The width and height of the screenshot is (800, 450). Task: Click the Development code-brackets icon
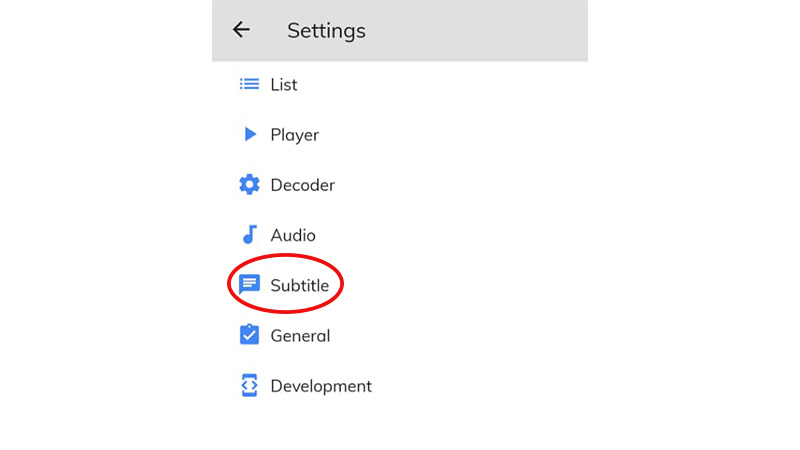tap(249, 386)
